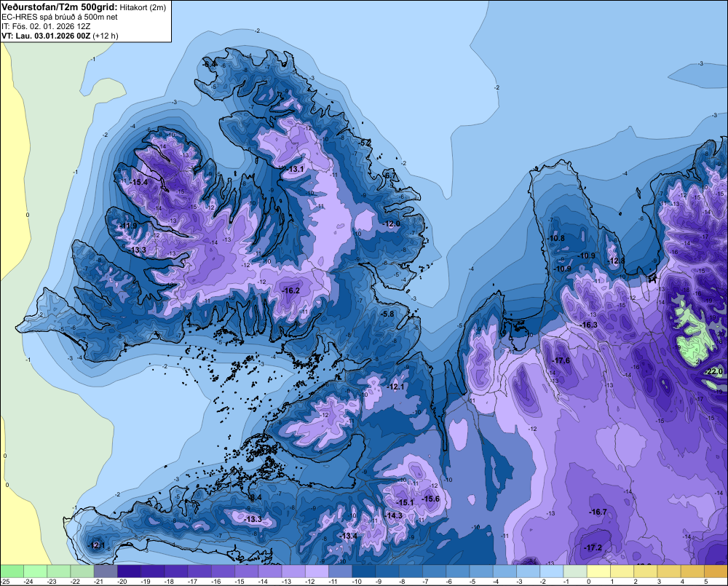This screenshot has height=586, width=728.
Task: Click the yellow legend swatch above the 0 label
Action: (x=599, y=571)
